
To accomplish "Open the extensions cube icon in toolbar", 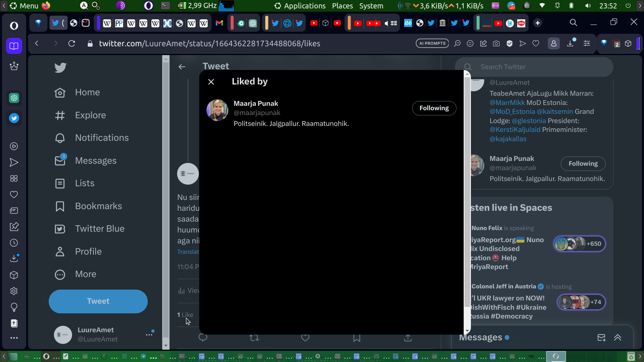I will pyautogui.click(x=628, y=43).
